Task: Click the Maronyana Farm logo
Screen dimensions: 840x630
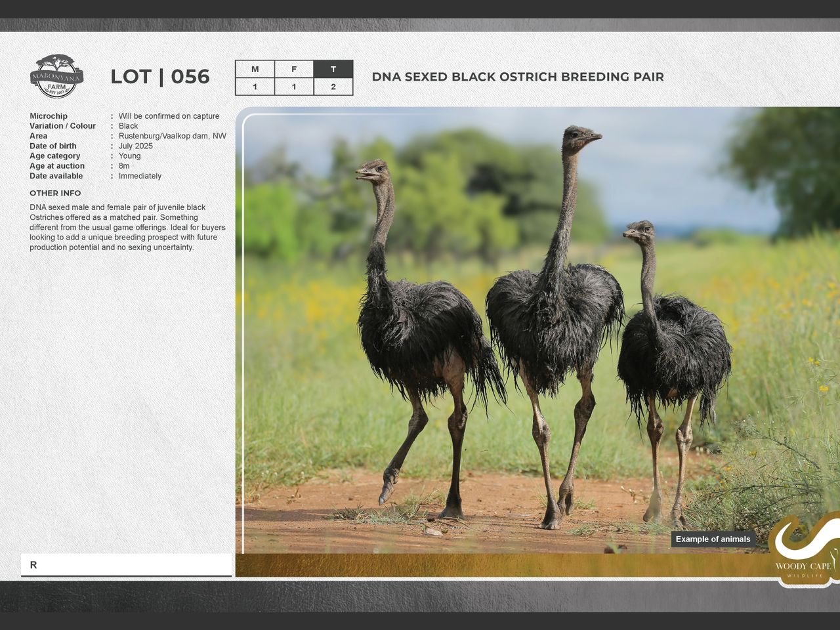Action: tap(56, 76)
